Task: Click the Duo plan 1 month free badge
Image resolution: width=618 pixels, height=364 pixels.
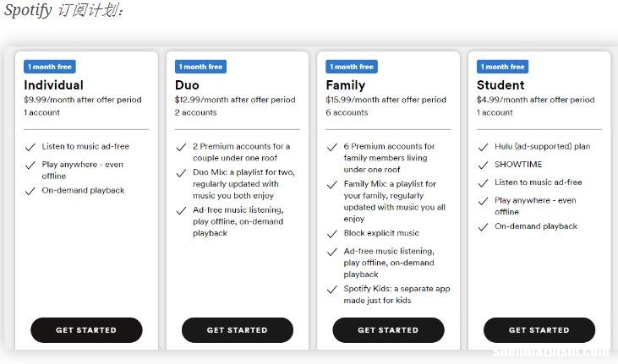Action: [200, 67]
